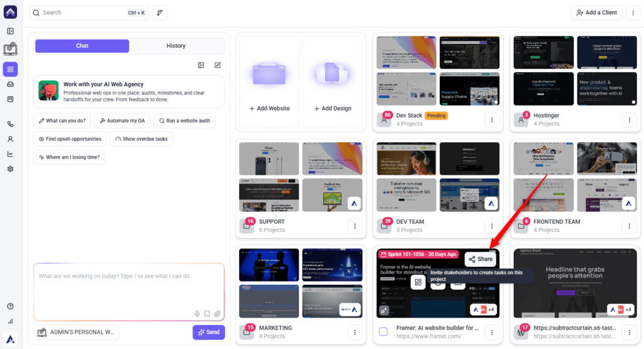Collapse the chat panel using the panel icon

pos(201,65)
